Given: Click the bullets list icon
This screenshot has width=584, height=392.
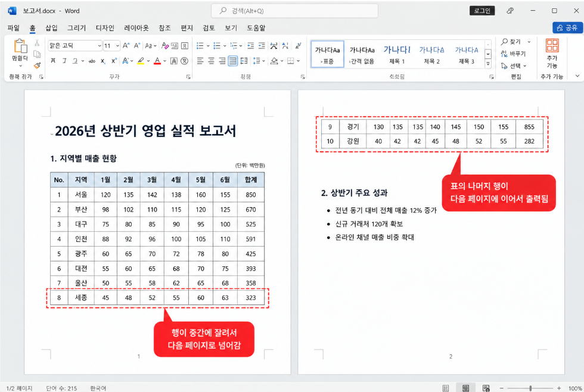Looking at the screenshot, I should pos(200,45).
